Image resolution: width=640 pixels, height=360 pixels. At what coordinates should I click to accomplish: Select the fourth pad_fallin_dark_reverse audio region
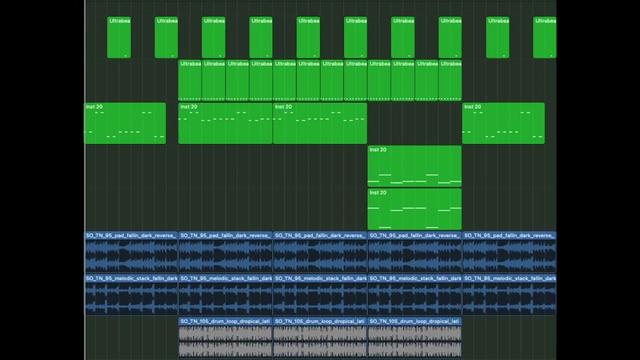pos(415,252)
